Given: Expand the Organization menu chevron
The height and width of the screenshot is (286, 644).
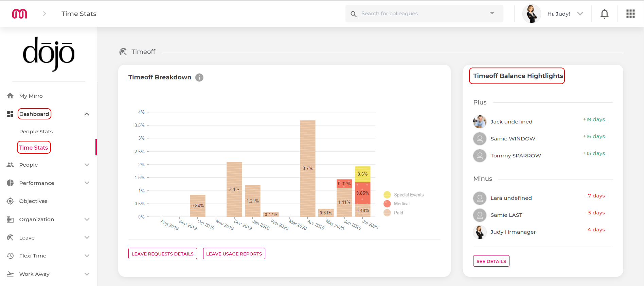Looking at the screenshot, I should click(x=87, y=220).
